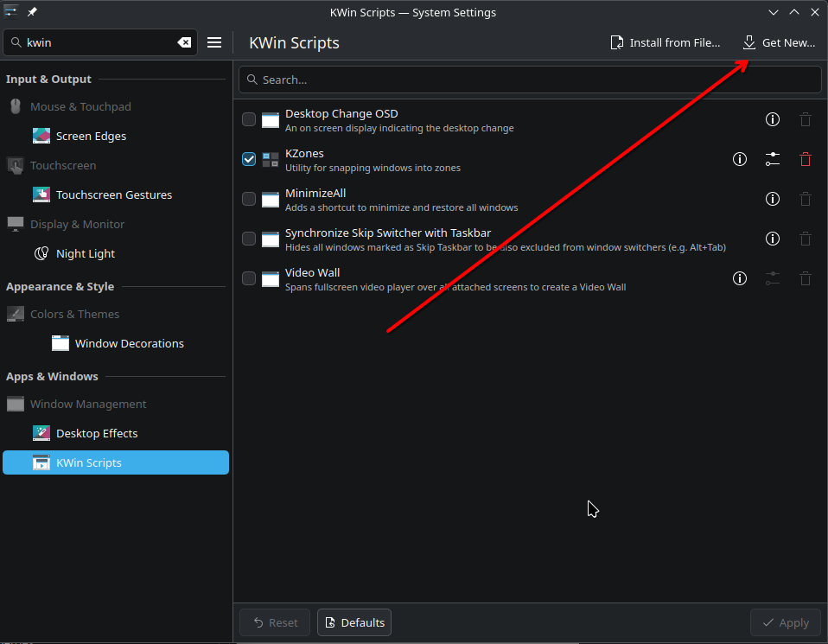Image resolution: width=828 pixels, height=644 pixels.
Task: Click Touchscreen category
Action: point(116,165)
